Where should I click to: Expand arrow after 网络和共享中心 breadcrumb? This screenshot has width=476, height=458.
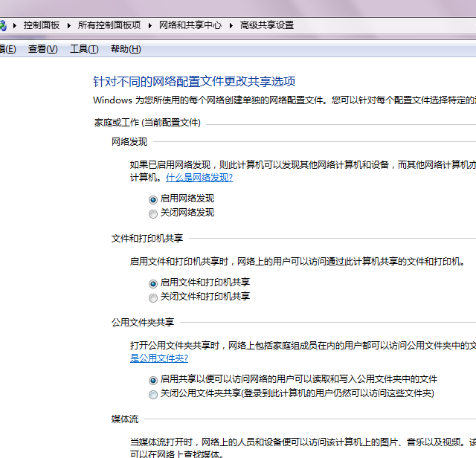click(x=231, y=25)
